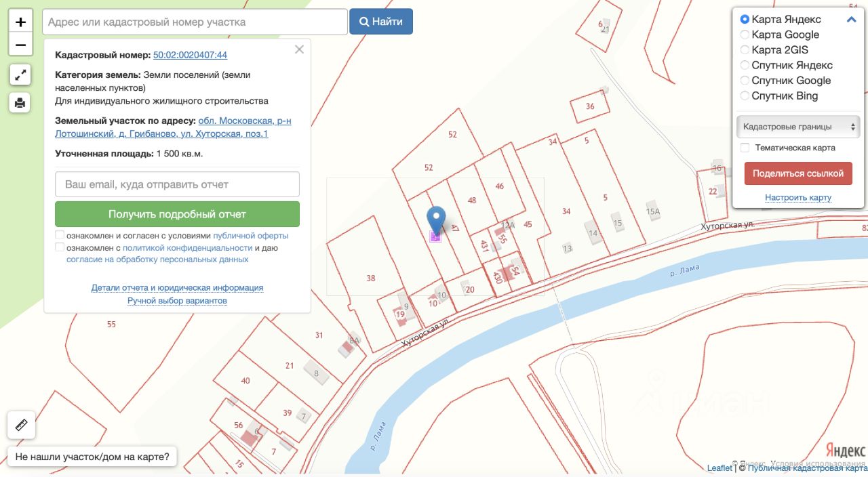The height and width of the screenshot is (477, 868).
Task: Click the zoom in plus button
Action: click(x=20, y=22)
